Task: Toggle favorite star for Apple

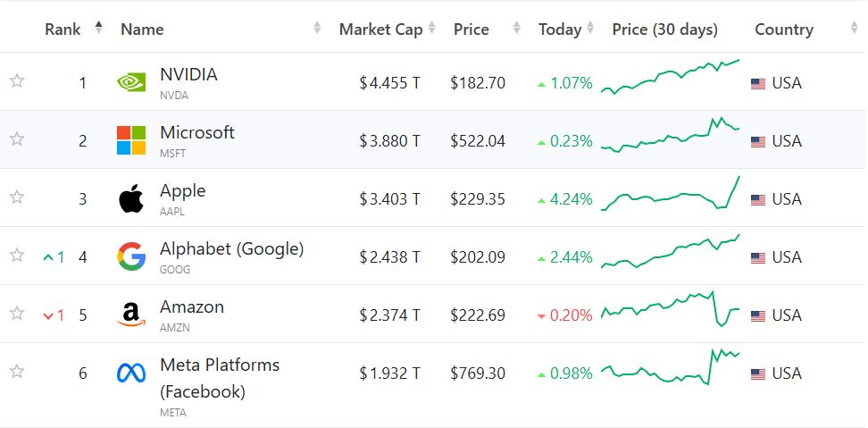Action: pos(17,197)
